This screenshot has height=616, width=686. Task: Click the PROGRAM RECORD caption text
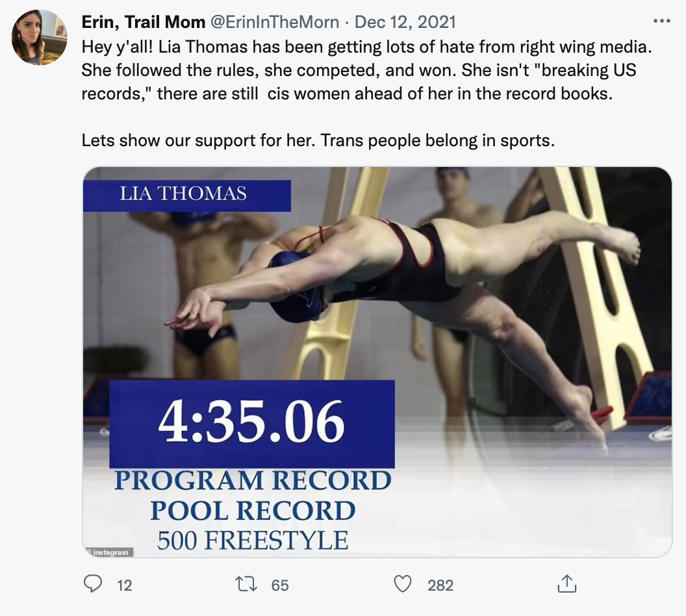click(253, 481)
